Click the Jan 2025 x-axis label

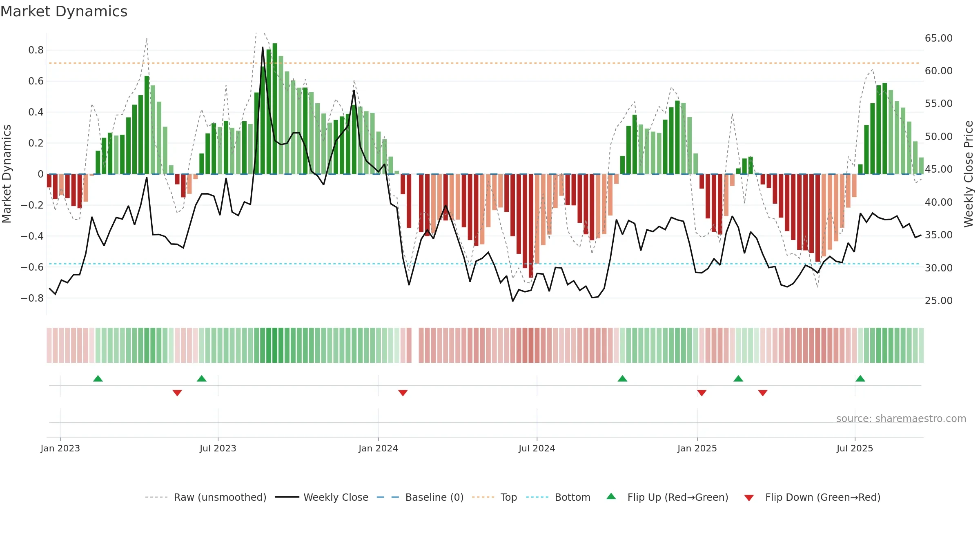[x=697, y=448]
